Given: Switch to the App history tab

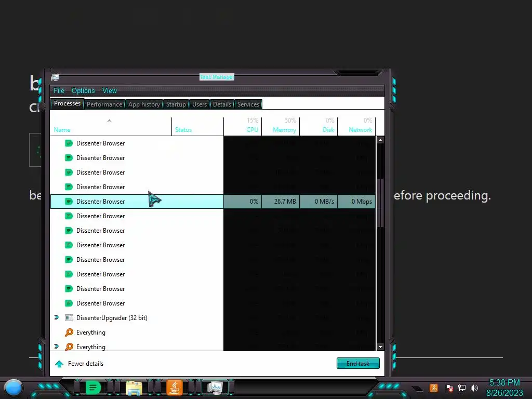Looking at the screenshot, I should 144,104.
